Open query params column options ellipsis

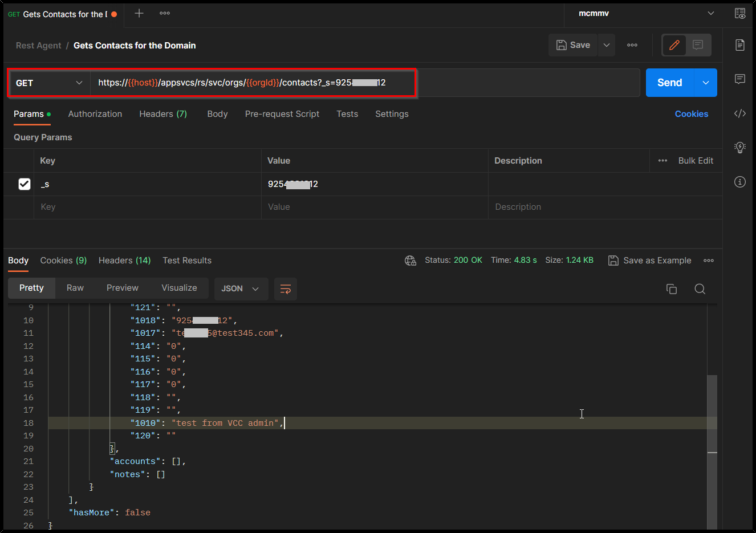[x=662, y=161]
